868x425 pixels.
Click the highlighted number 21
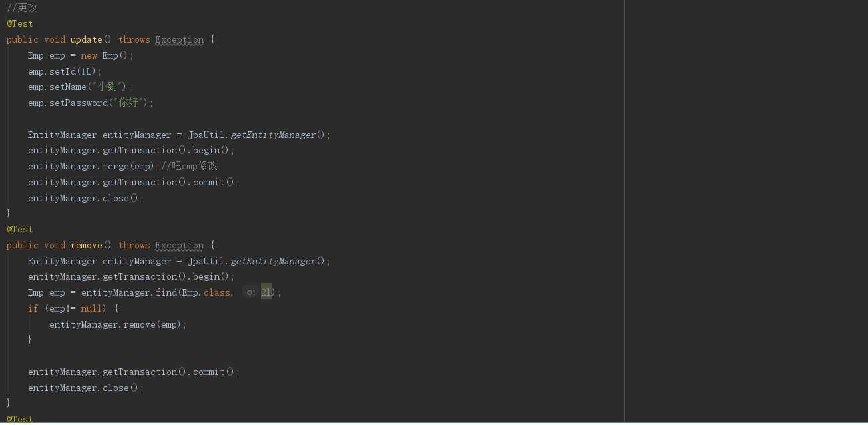(266, 293)
